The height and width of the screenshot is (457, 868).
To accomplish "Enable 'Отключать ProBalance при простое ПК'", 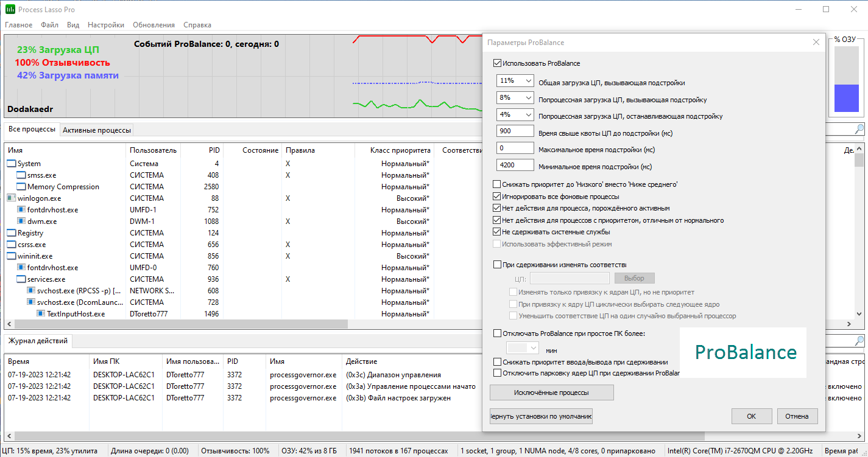I will coord(497,333).
